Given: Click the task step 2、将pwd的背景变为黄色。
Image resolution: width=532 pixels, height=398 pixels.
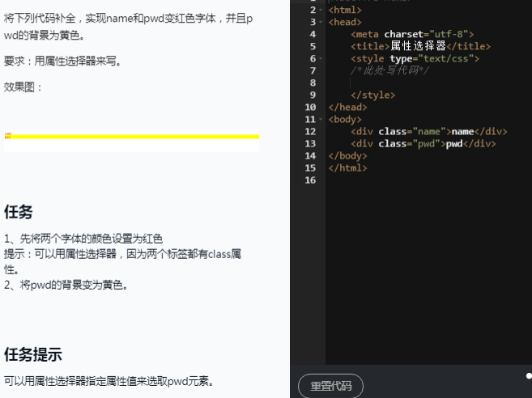Looking at the screenshot, I should (x=66, y=285).
